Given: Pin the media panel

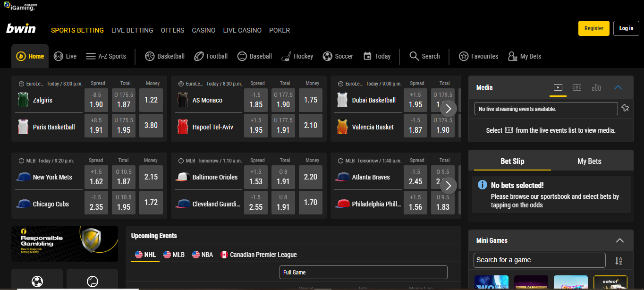Looking at the screenshot, I should [x=626, y=108].
